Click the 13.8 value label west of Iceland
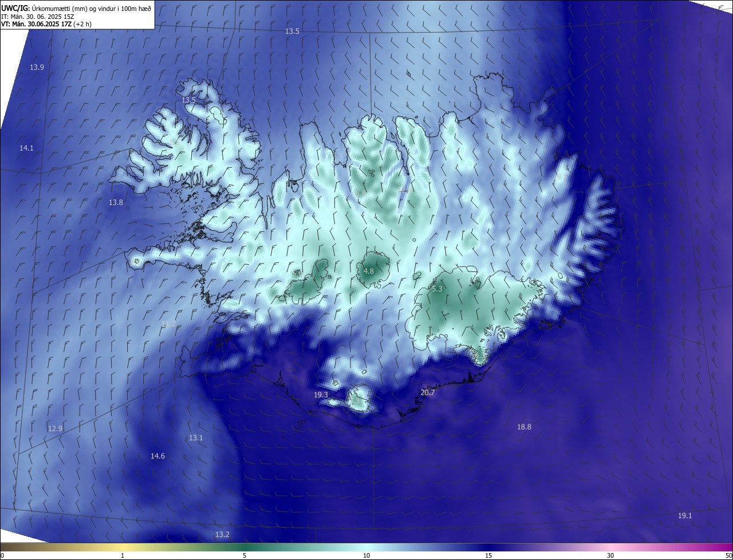 (116, 202)
